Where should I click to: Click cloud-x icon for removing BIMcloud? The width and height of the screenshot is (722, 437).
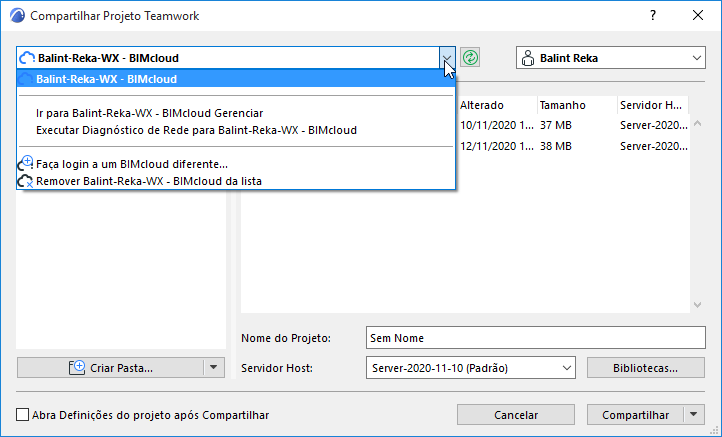25,181
